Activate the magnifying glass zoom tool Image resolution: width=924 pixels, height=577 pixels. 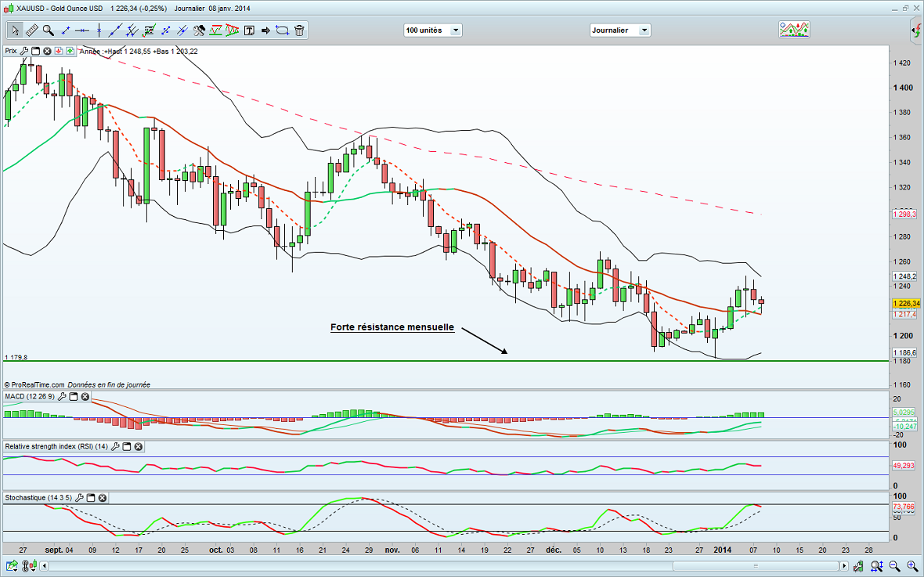[49, 31]
